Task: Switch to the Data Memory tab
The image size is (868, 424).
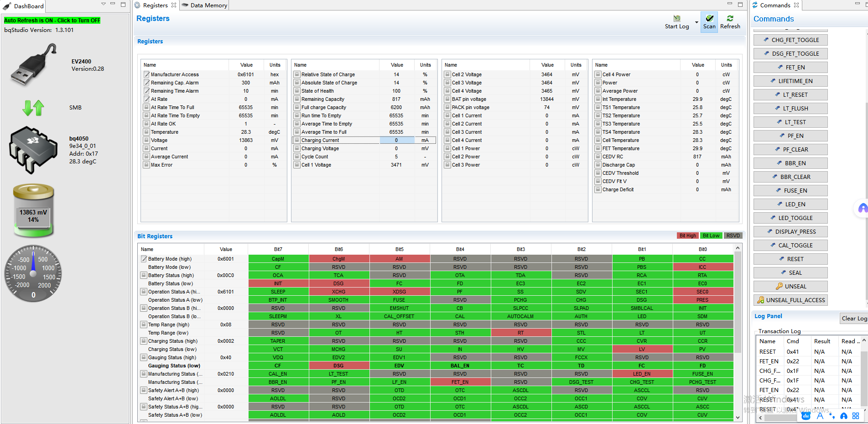Action: tap(204, 5)
